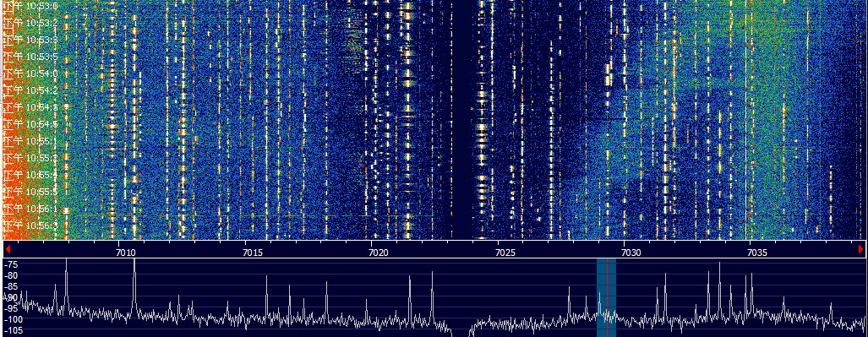Click the -75 dB level label
The image size is (868, 337).
click(x=10, y=264)
